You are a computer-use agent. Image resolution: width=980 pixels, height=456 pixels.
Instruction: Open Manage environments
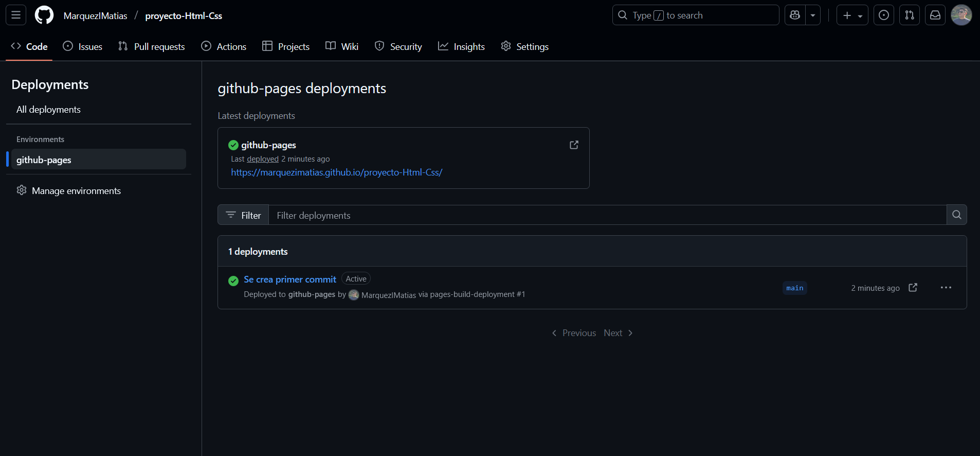point(99,190)
